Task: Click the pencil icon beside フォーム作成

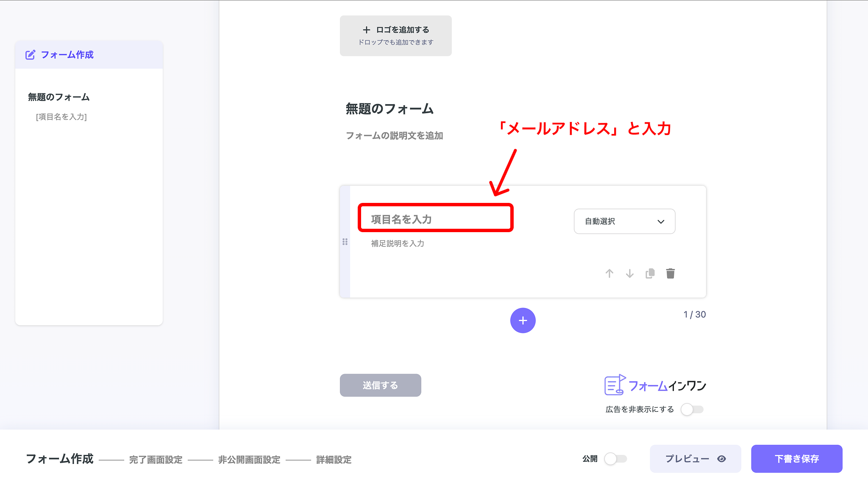Action: tap(30, 55)
